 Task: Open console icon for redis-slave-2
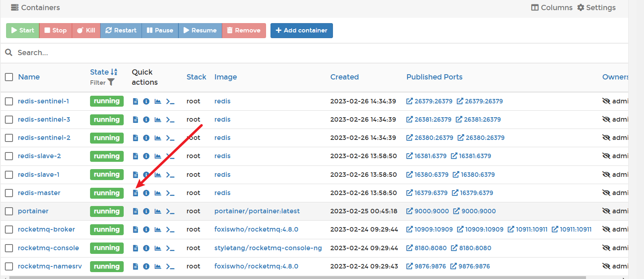pos(170,156)
